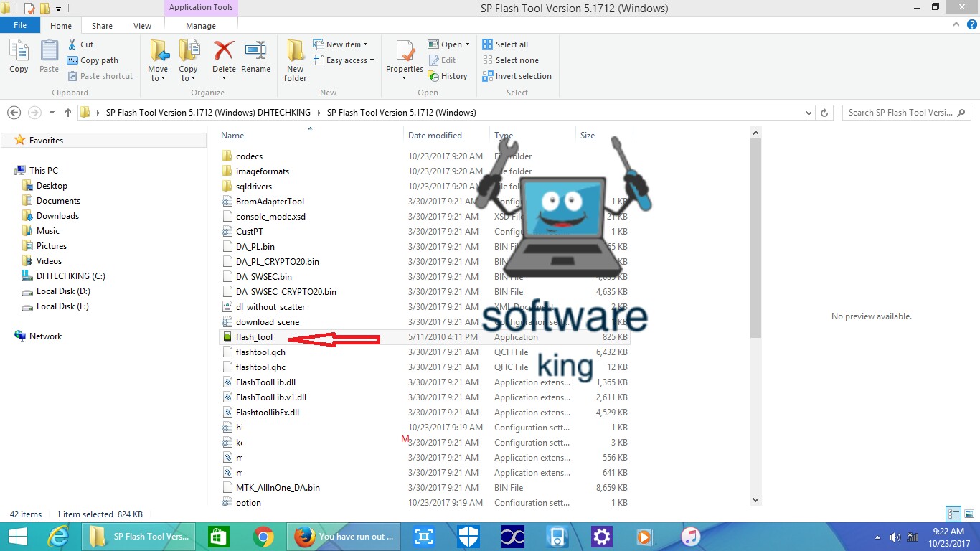This screenshot has height=551, width=980.
Task: Click the Cut scissors icon
Action: (x=72, y=44)
